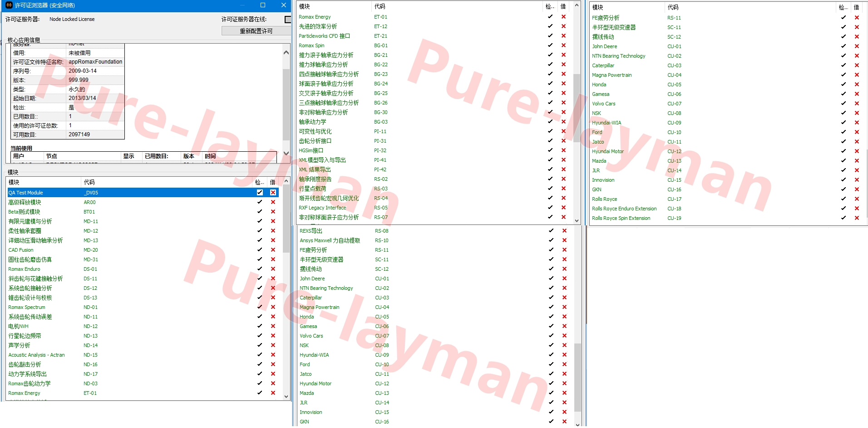Viewport: 868px width, 428px height.
Task: Click the red X for RXF Legacy Interface
Action: [x=563, y=208]
